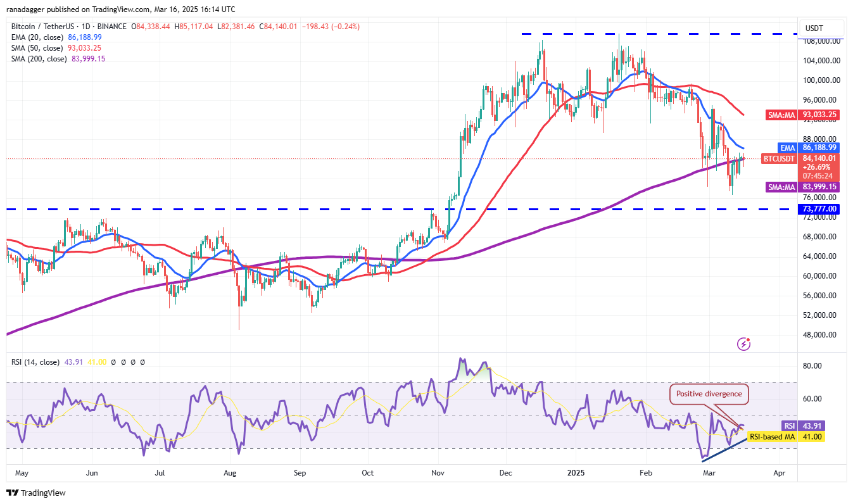Click the 2025 marker on time axis
This screenshot has height=504, width=853.
point(576,472)
